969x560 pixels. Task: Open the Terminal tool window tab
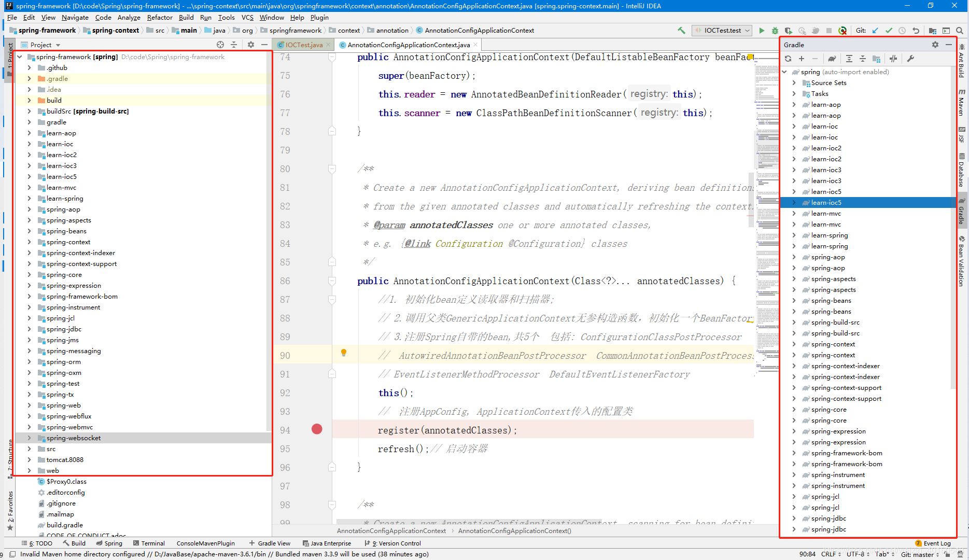tap(149, 543)
